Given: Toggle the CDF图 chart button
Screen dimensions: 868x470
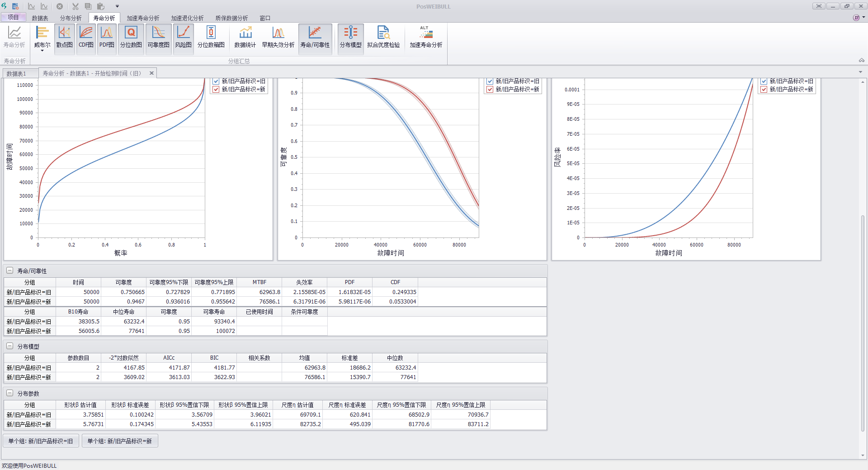Looking at the screenshot, I should 86,39.
